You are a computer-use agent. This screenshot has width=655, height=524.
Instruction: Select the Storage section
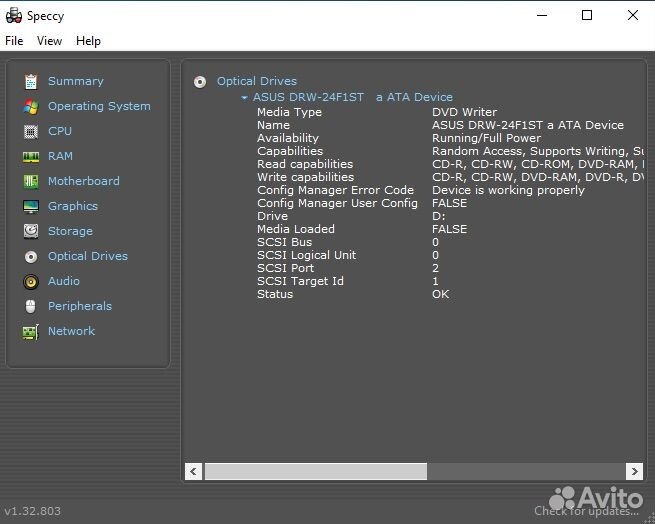pyautogui.click(x=70, y=231)
